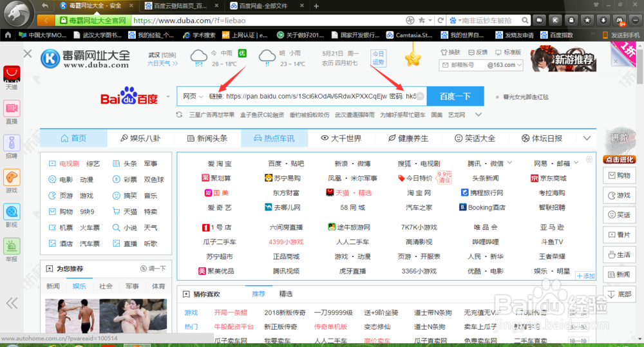The image size is (644, 347).
Task: Open the site grid settings gear
Action: click(x=589, y=159)
